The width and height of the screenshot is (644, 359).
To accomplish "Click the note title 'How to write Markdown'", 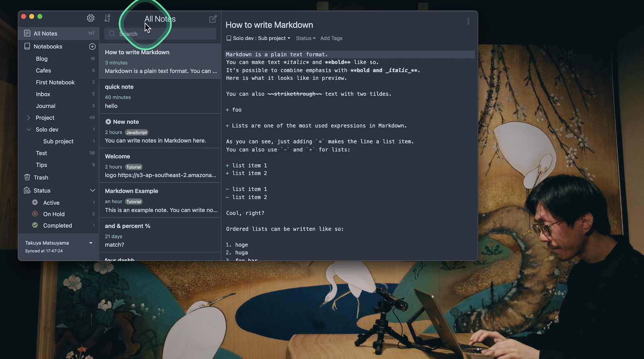I will click(269, 25).
